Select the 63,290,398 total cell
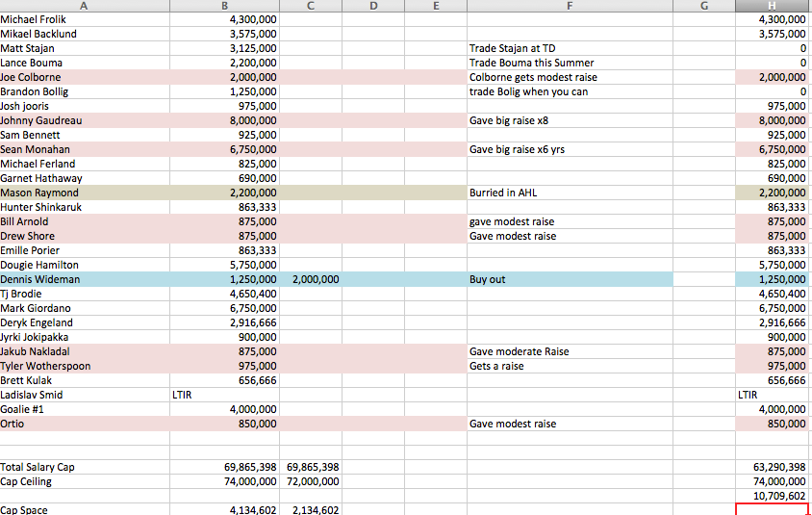Screen dimensions: 812x515 [x=772, y=467]
